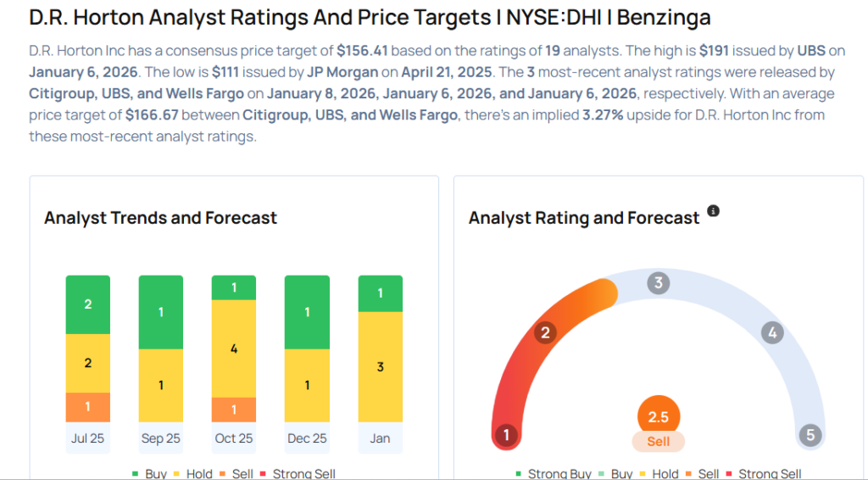Viewport: 868px width, 480px height.
Task: Click the yellow Hold segment of Oct 25 bar
Action: point(234,349)
